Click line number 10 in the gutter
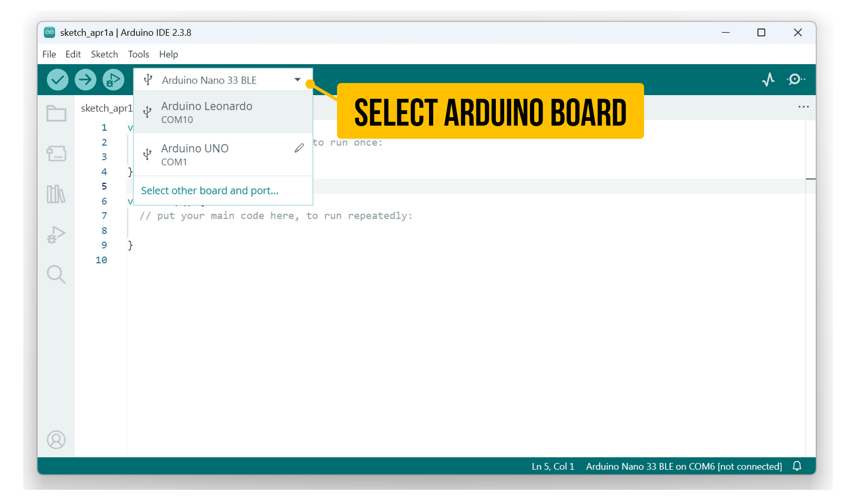Screen dimensions: 857x504 (x=101, y=260)
